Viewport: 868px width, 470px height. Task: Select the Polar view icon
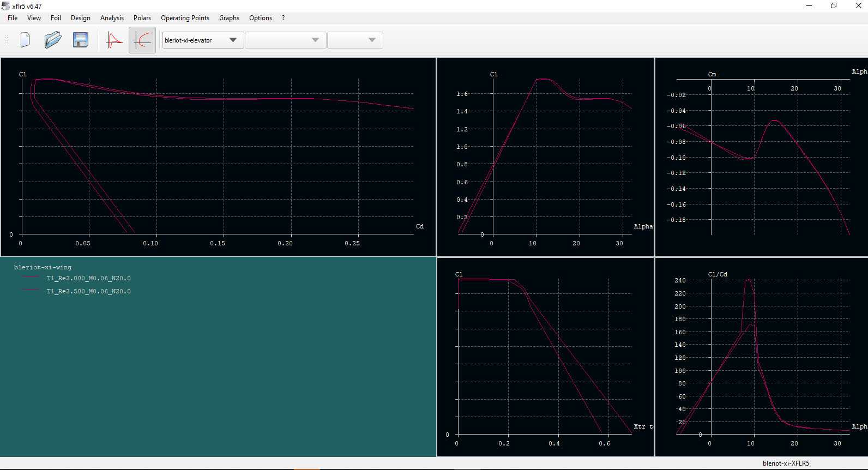142,40
